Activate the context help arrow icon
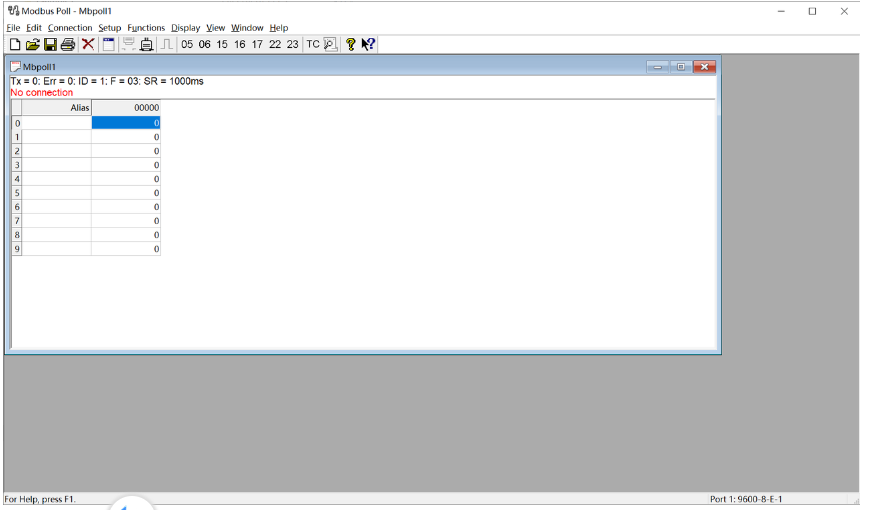869x510 pixels. pyautogui.click(x=368, y=44)
